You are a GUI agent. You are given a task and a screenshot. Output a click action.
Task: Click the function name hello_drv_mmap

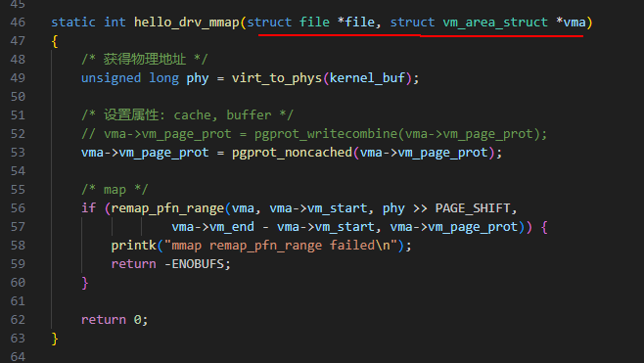187,23
